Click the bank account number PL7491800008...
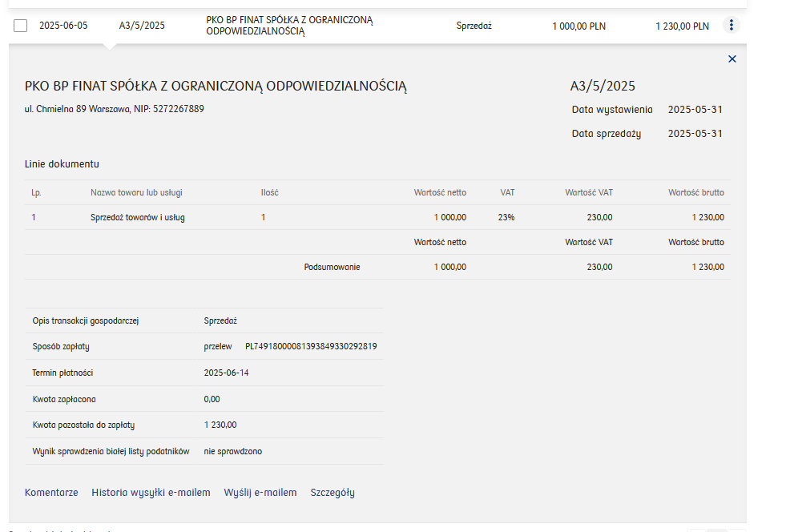Image resolution: width=790 pixels, height=532 pixels. coord(311,346)
